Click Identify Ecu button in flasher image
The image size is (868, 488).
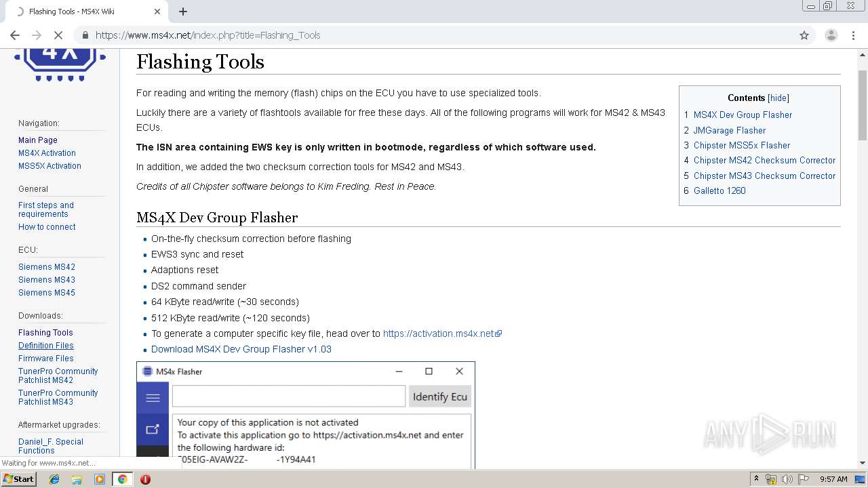[439, 396]
